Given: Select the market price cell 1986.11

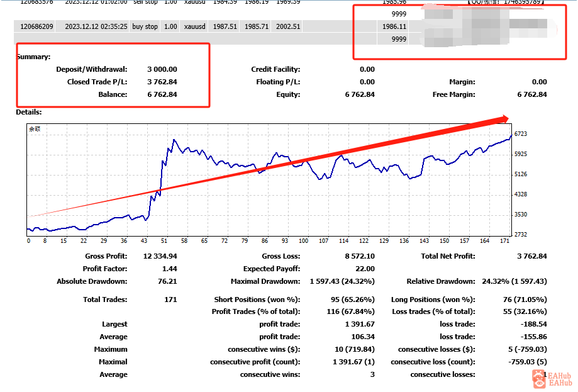Looking at the screenshot, I should pos(394,26).
